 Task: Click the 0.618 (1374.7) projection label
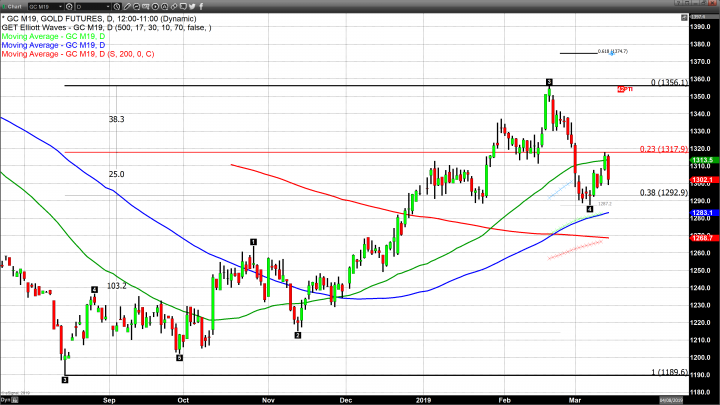click(x=613, y=51)
